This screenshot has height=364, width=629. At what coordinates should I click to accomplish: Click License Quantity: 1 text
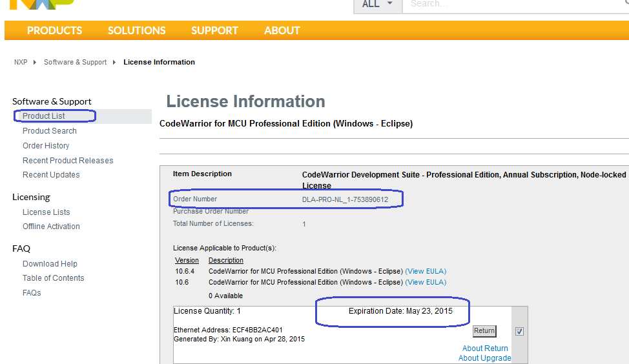tap(207, 311)
